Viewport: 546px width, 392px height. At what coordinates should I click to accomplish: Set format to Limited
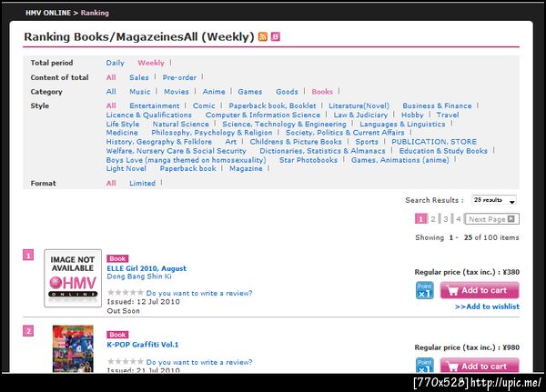click(x=143, y=183)
